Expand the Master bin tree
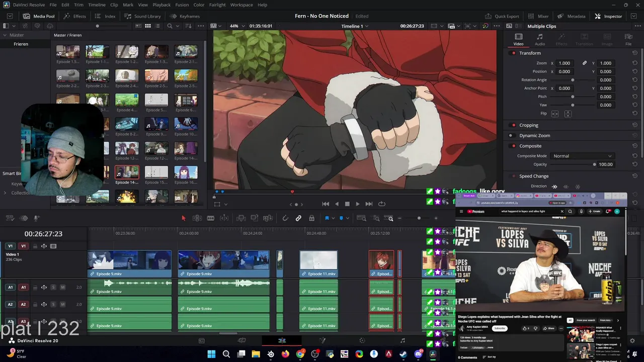This screenshot has width=644, height=362. click(5, 35)
